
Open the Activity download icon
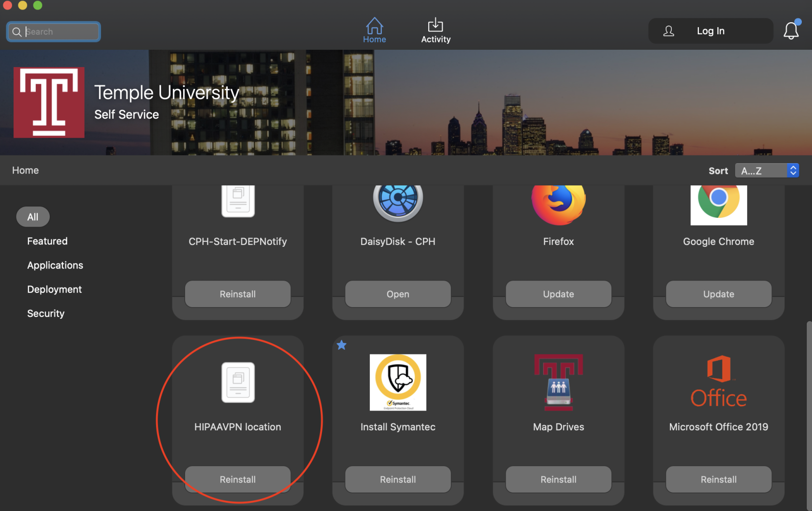(435, 25)
